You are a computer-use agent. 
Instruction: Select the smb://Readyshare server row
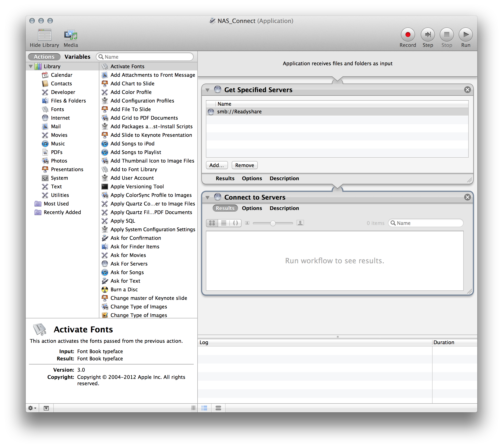337,112
